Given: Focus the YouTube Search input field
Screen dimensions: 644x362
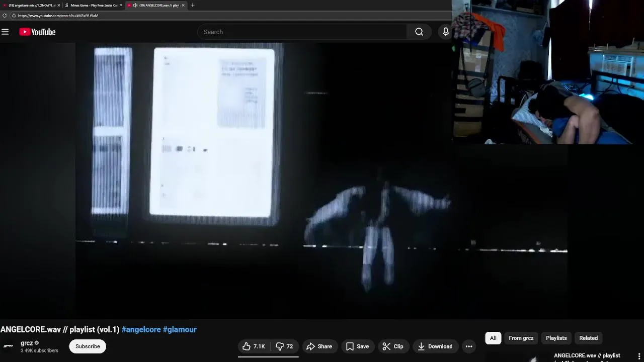Looking at the screenshot, I should 302,32.
